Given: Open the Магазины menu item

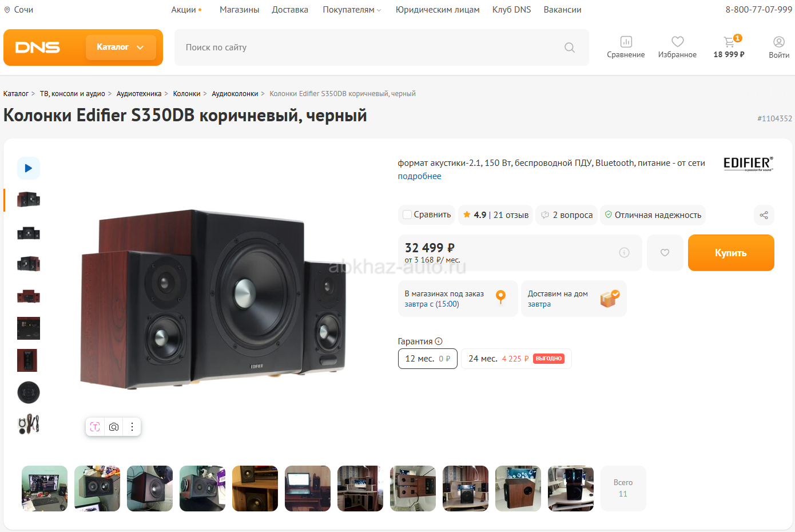Looking at the screenshot, I should pos(239,10).
